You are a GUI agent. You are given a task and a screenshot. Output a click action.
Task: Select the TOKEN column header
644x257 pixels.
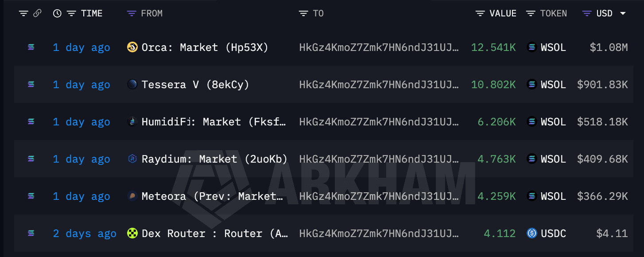click(553, 13)
